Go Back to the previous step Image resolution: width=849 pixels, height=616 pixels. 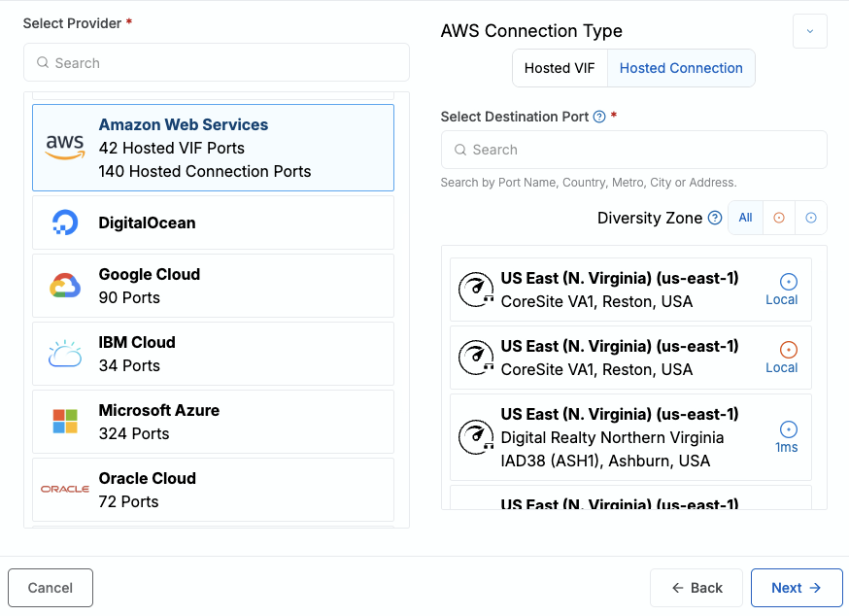(x=696, y=588)
